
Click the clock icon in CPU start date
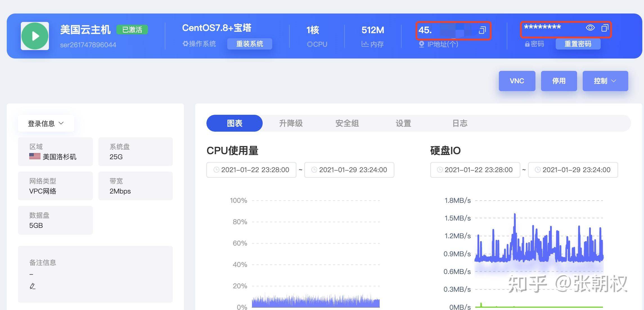(x=216, y=170)
